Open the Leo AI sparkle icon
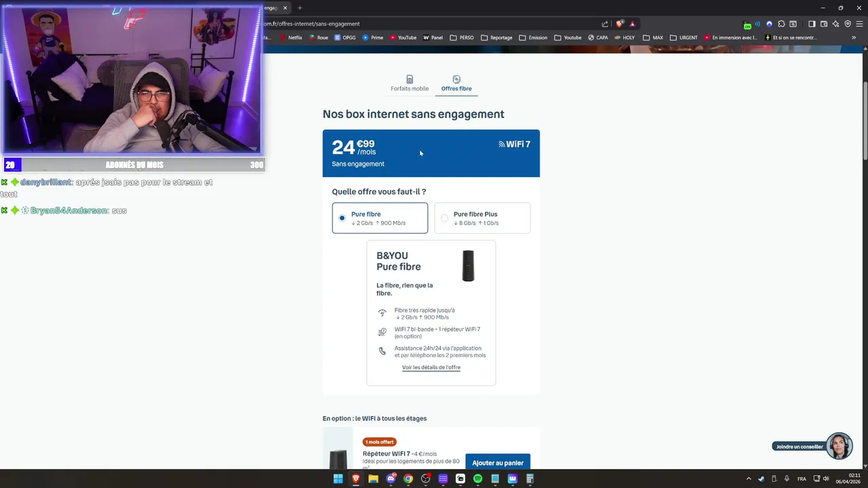The height and width of the screenshot is (488, 868). coord(835,24)
